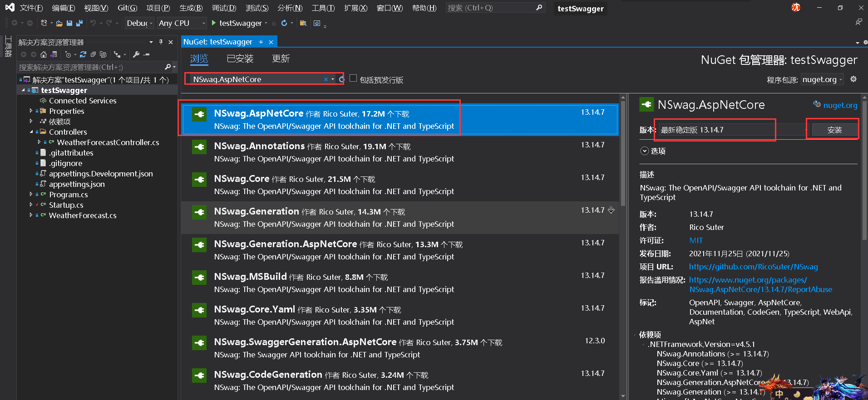Screen dimensions: 868x400
Task: Open the Git(G) menu
Action: [x=127, y=8]
